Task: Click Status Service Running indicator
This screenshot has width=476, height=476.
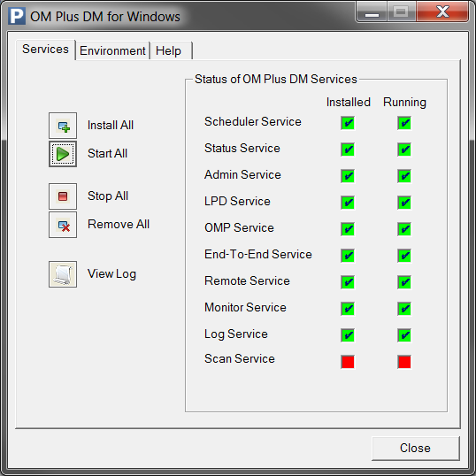Action: coord(404,150)
